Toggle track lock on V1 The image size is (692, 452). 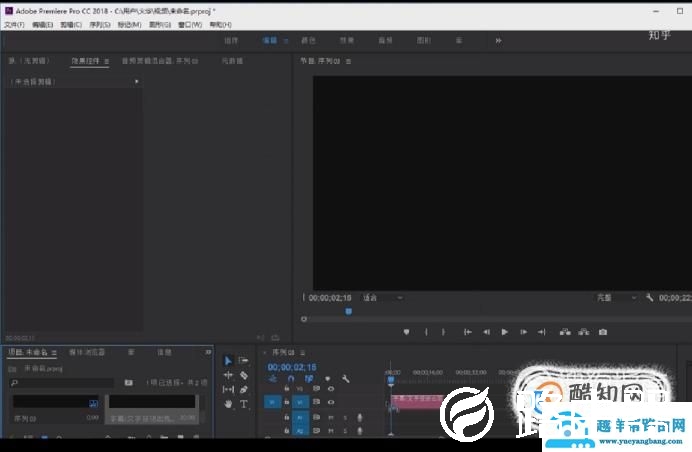(286, 402)
